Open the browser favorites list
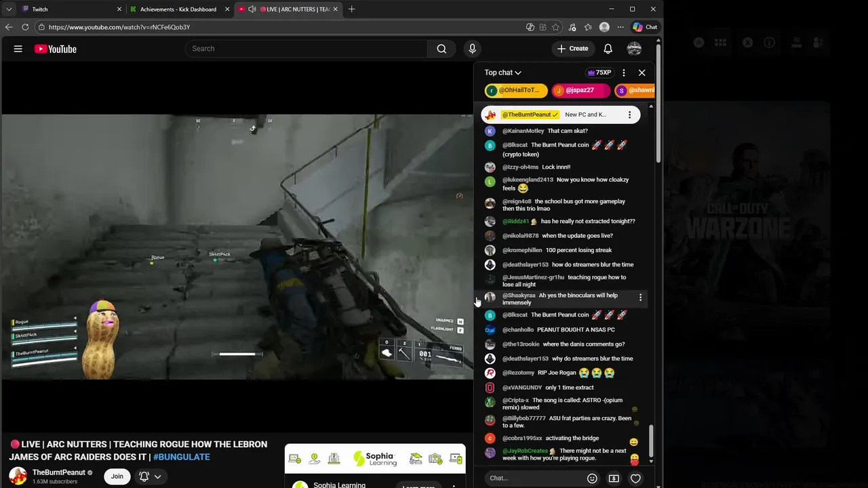Image resolution: width=868 pixels, height=488 pixels. tap(588, 27)
